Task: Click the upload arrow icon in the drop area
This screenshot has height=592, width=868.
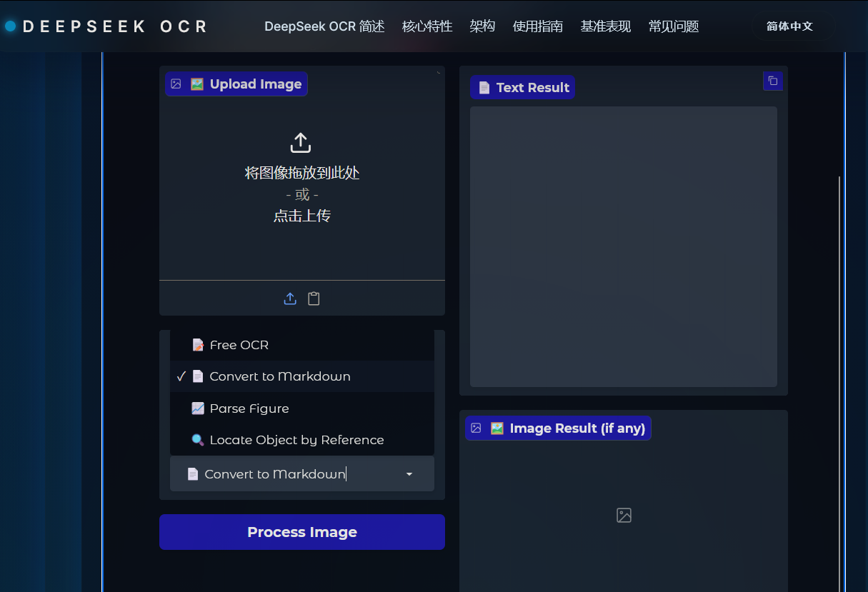Action: tap(301, 143)
